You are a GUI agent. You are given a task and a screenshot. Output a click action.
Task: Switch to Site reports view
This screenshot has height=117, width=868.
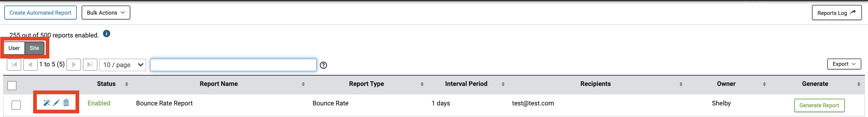click(34, 48)
